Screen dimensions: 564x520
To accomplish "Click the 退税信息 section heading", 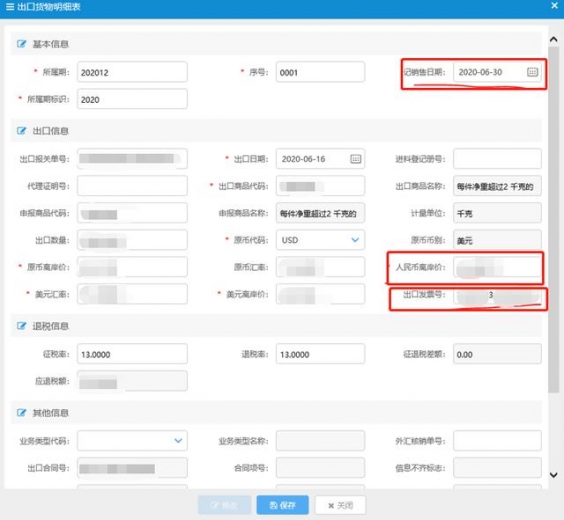I will tap(51, 326).
